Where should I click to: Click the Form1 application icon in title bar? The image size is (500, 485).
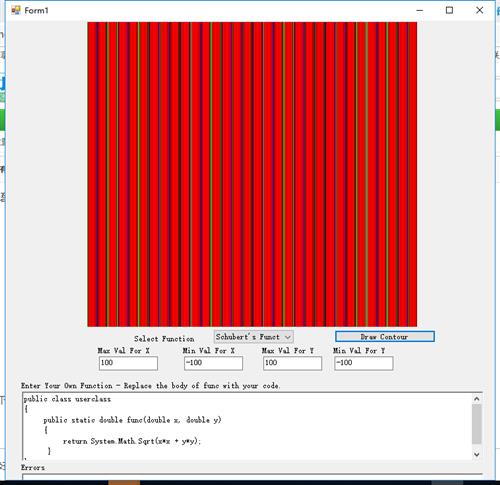16,10
